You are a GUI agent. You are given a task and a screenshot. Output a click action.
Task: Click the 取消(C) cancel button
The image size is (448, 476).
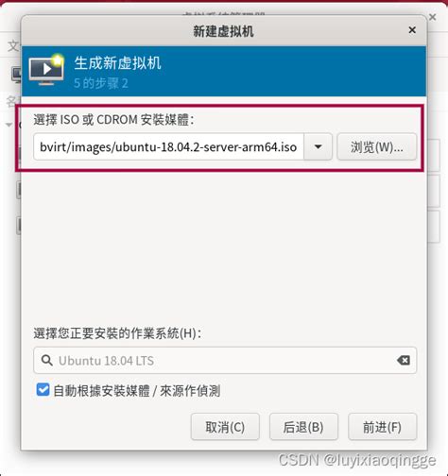(225, 427)
